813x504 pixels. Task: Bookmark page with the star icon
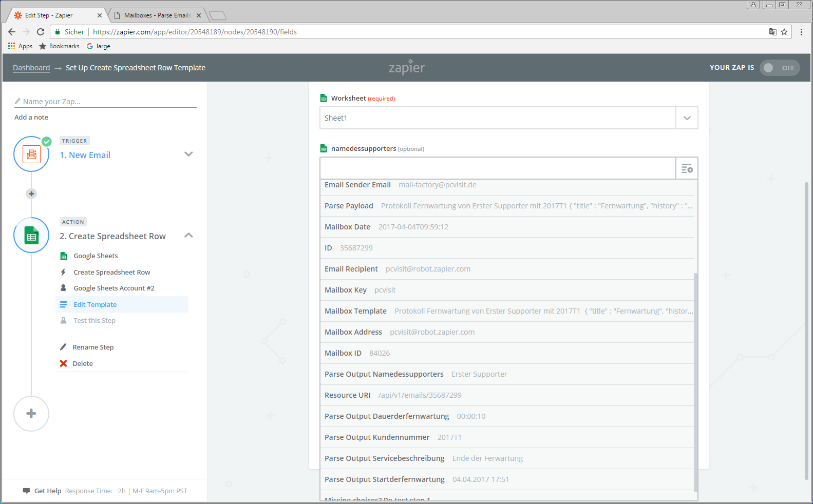(x=784, y=32)
